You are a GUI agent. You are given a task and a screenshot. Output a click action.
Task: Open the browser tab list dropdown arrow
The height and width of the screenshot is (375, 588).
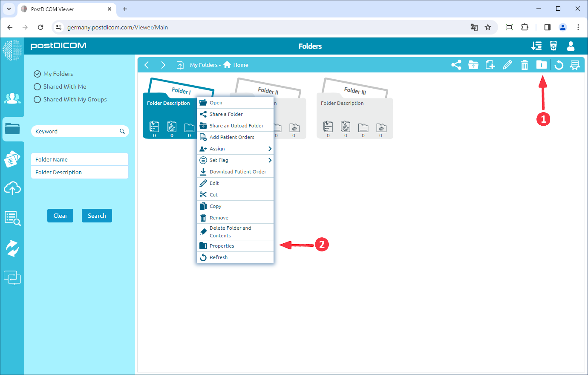tap(9, 9)
